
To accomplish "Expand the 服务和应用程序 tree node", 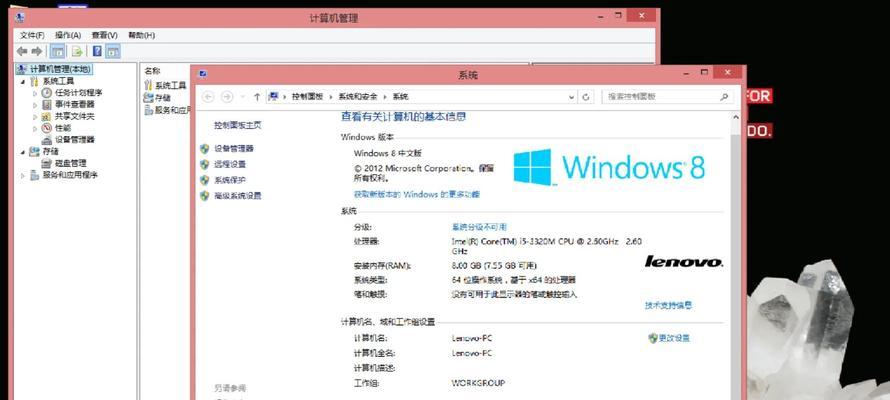I will click(x=23, y=176).
